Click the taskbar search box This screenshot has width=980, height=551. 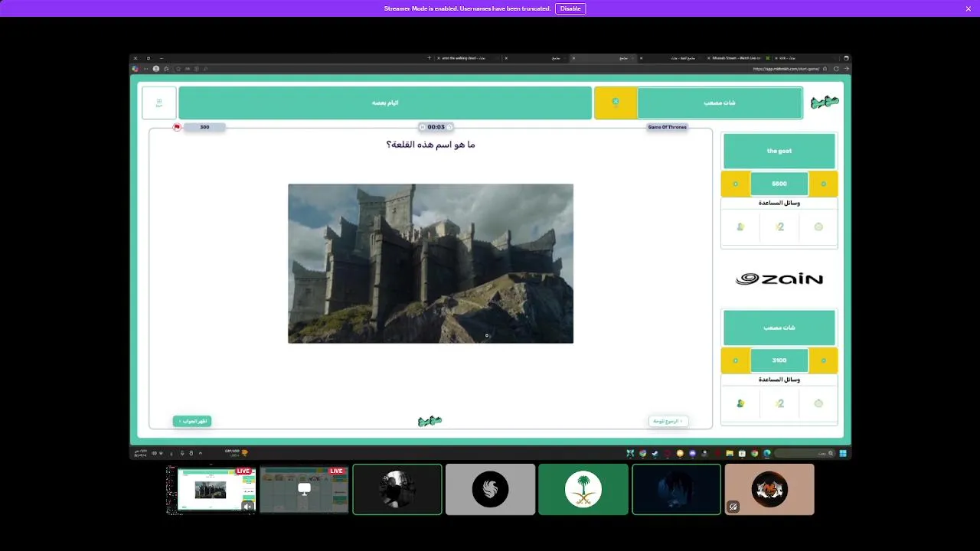tap(805, 453)
